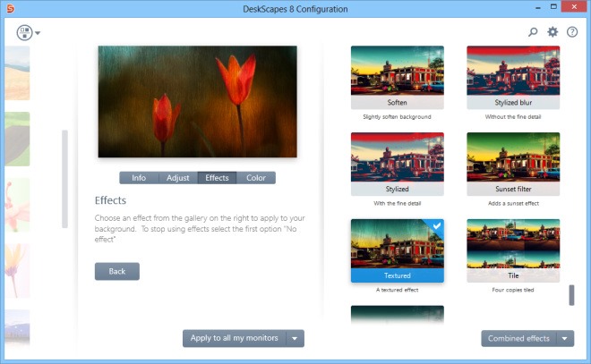Select the sand dunes wallpaper in the sidebar
The image size is (591, 364).
17,73
